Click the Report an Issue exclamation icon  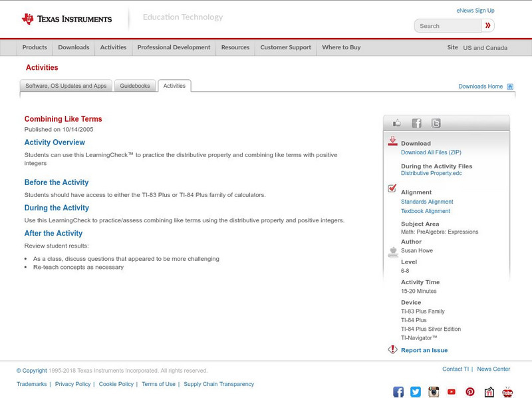392,349
